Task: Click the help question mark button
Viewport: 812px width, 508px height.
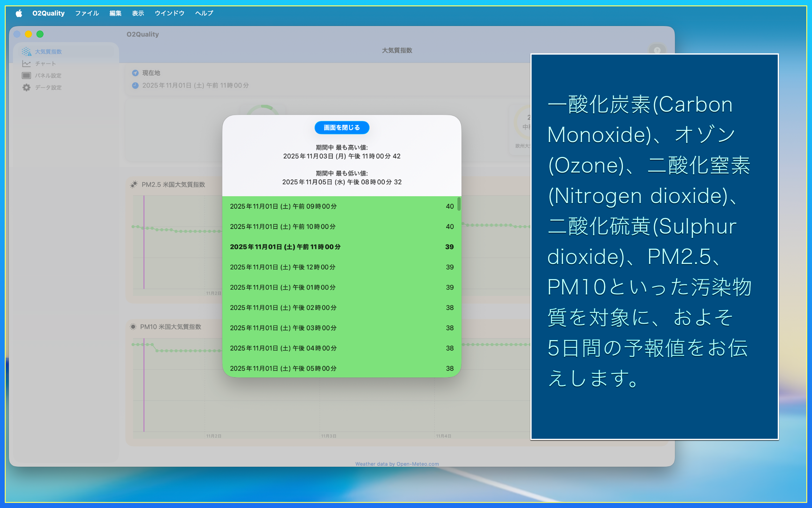Action: point(657,50)
